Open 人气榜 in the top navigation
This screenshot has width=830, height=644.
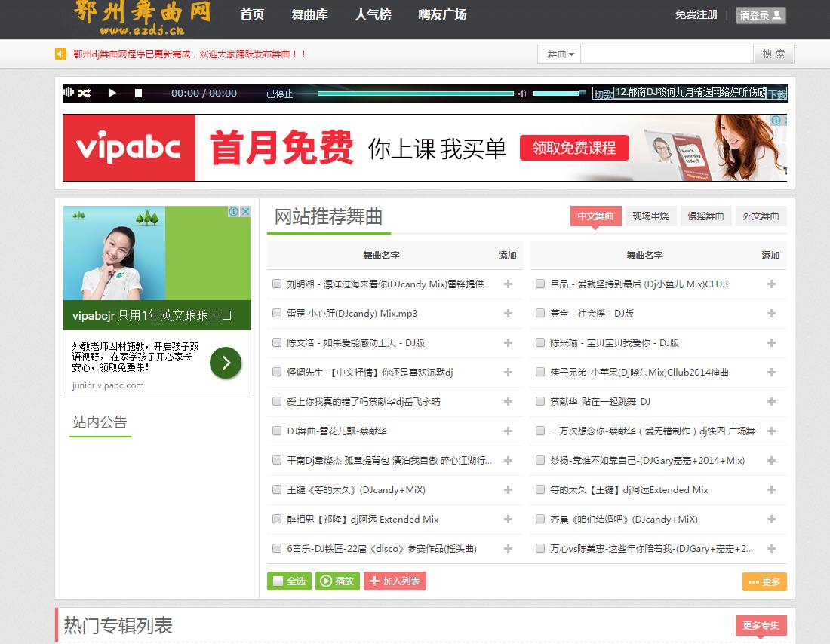[373, 15]
